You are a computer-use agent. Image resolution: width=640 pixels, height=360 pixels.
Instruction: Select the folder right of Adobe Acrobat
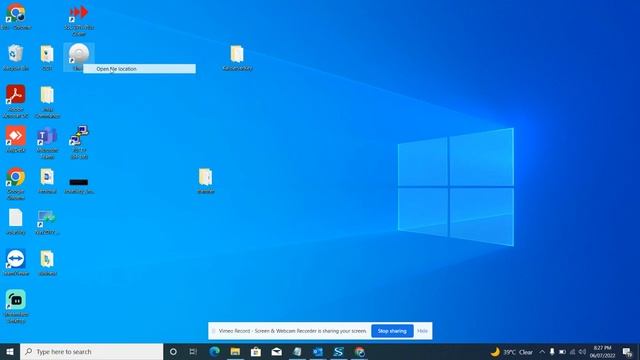tap(47, 102)
